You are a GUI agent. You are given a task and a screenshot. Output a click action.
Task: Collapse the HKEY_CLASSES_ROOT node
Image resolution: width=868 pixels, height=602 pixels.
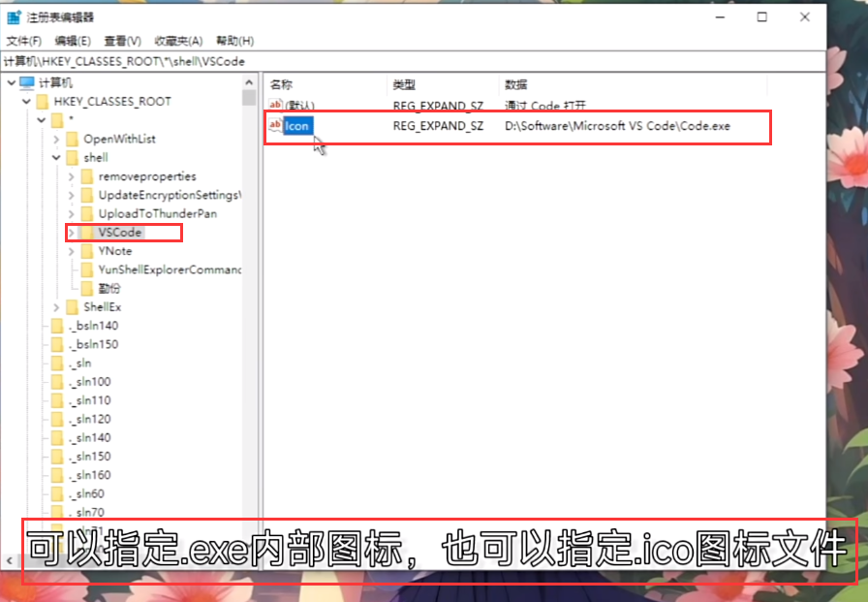[x=25, y=102]
